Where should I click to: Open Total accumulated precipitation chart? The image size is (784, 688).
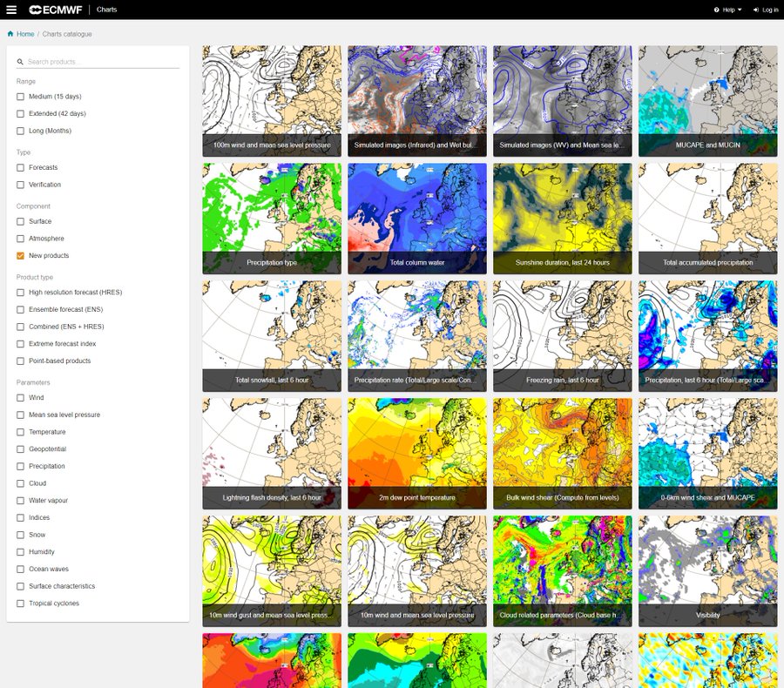coord(708,219)
